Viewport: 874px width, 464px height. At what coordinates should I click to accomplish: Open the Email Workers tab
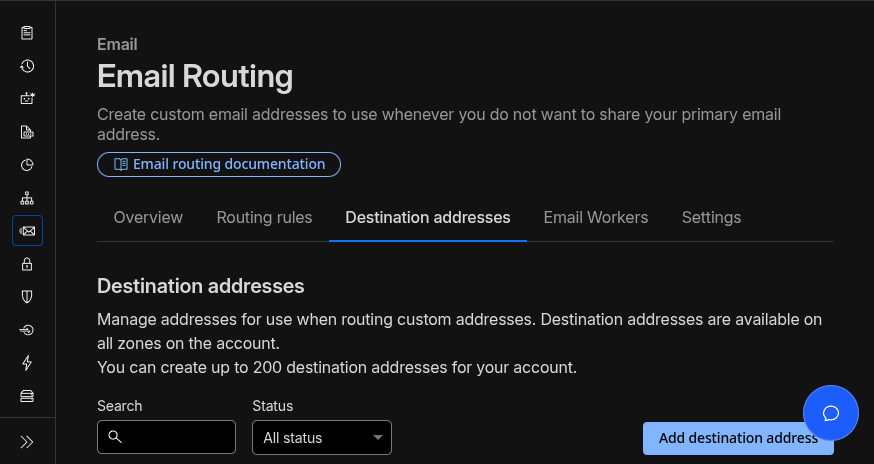point(595,217)
